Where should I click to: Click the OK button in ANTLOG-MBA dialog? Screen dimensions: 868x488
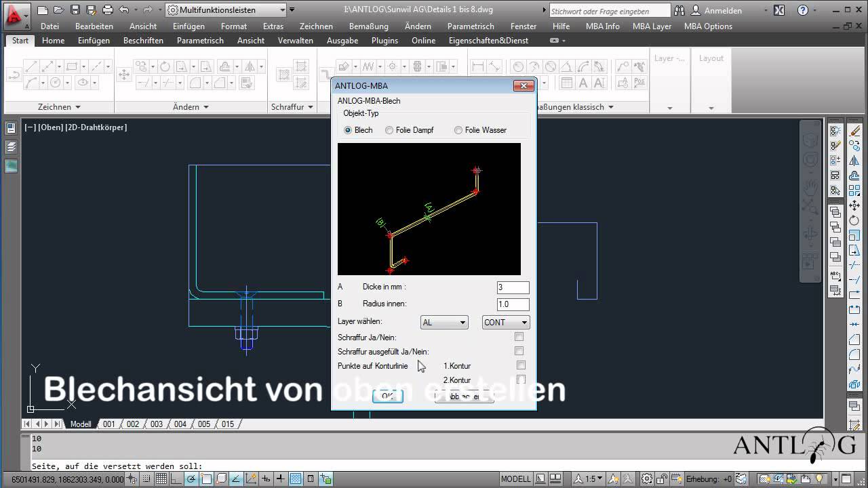tap(388, 396)
